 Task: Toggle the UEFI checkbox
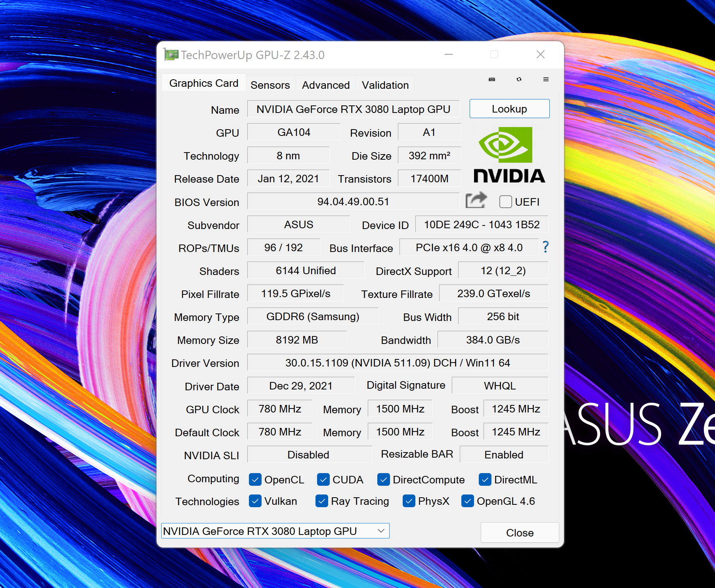coord(505,202)
